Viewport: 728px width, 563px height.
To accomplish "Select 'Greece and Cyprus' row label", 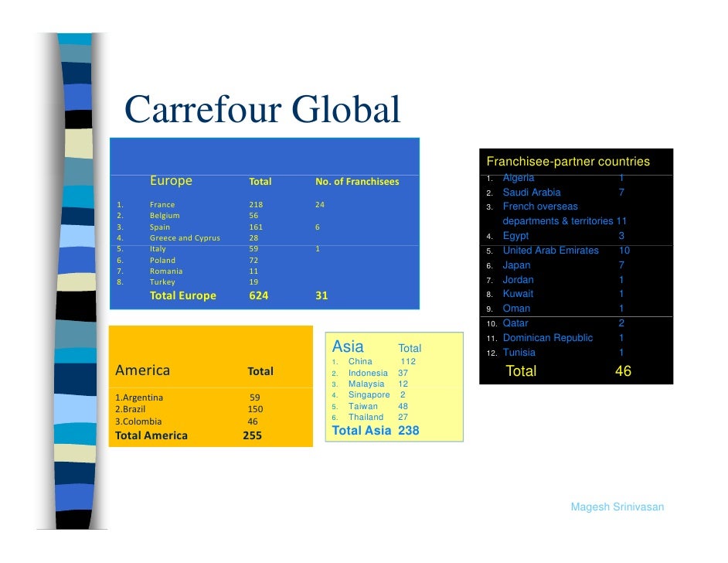I will tap(185, 238).
